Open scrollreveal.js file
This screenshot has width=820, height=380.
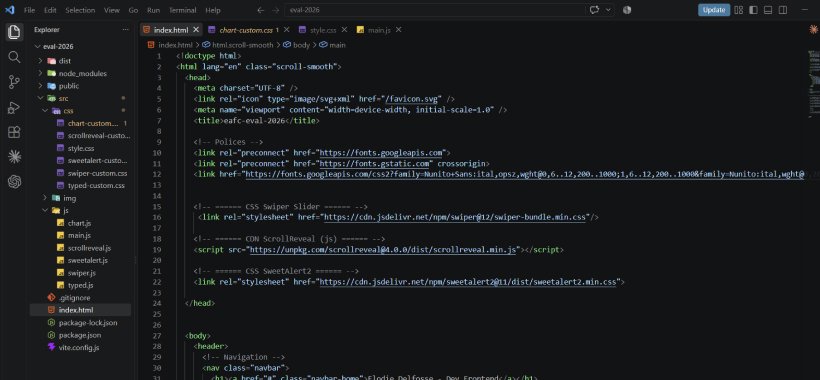(89, 248)
